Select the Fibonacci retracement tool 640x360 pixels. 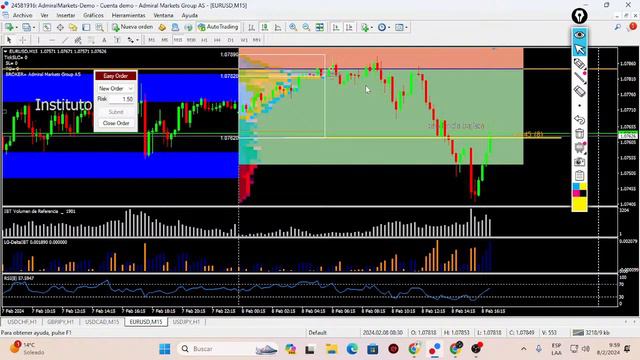pyautogui.click(x=91, y=40)
